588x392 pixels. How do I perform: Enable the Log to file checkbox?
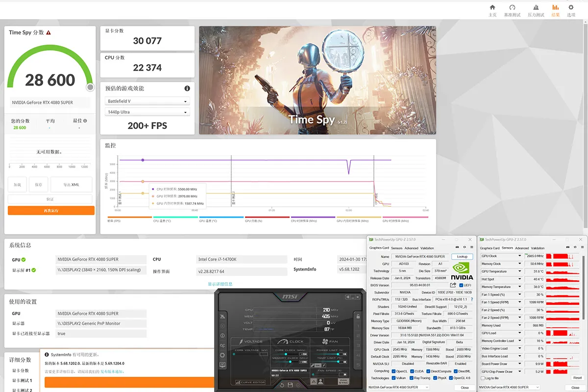point(483,378)
